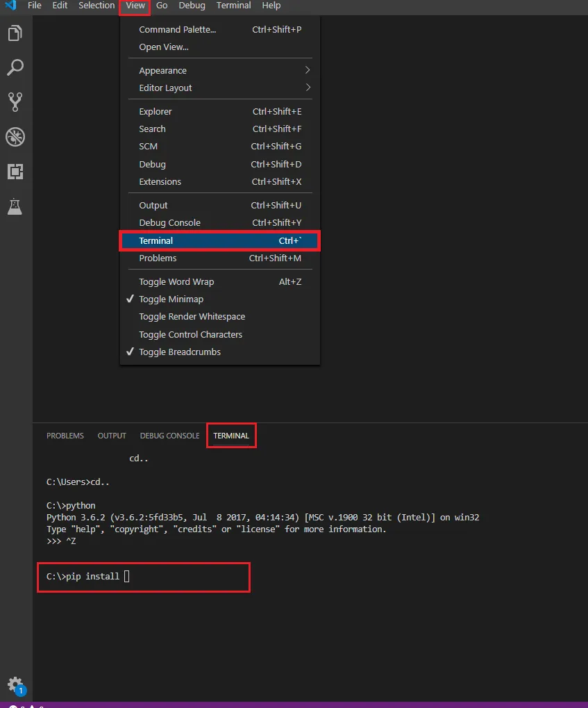
Task: Select Problems entry in View menu
Action: tap(220, 258)
